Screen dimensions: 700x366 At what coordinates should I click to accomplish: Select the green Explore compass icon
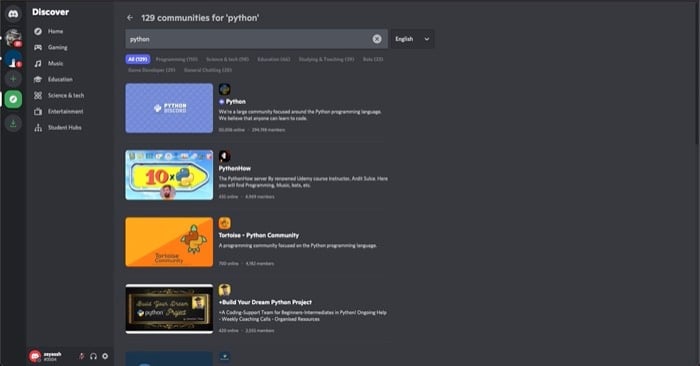pos(13,99)
